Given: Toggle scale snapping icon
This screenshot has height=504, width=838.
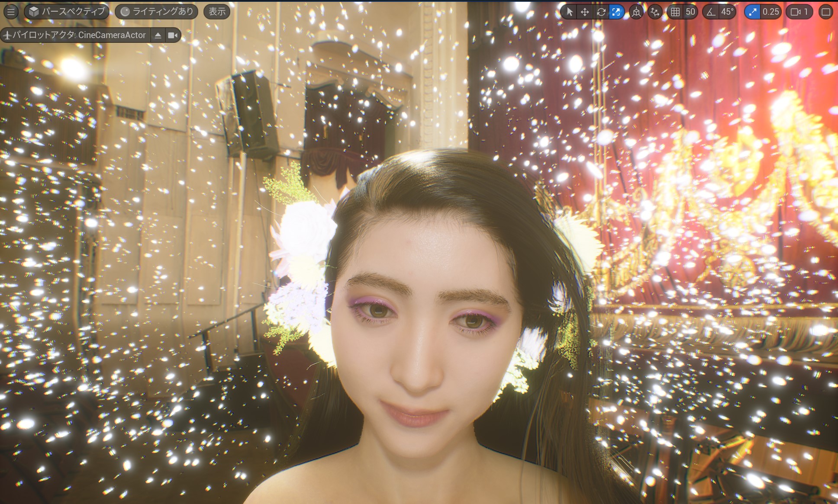Looking at the screenshot, I should [x=753, y=12].
